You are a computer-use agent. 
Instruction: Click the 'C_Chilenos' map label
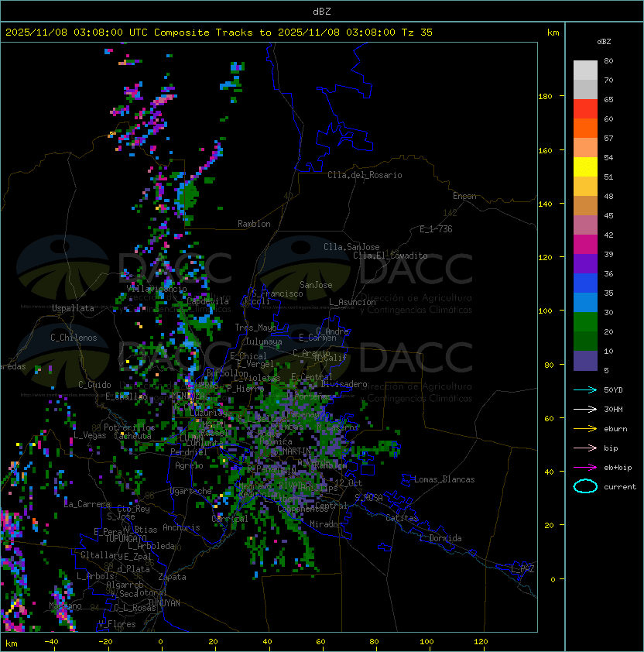[74, 338]
